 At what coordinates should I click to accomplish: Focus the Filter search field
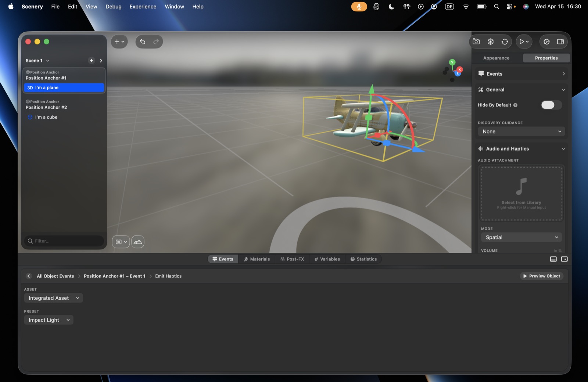point(65,241)
